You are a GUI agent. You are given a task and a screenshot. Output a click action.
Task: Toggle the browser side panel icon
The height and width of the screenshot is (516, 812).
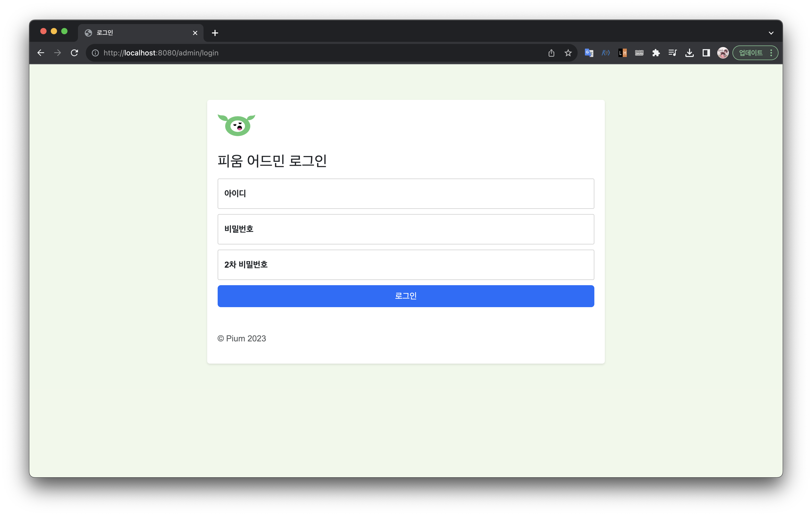click(x=706, y=53)
